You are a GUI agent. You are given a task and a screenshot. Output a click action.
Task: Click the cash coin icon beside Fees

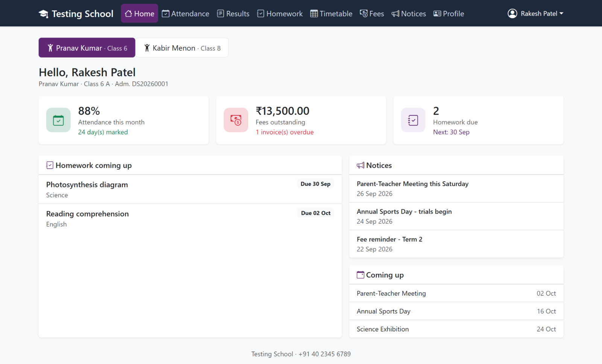tap(364, 14)
